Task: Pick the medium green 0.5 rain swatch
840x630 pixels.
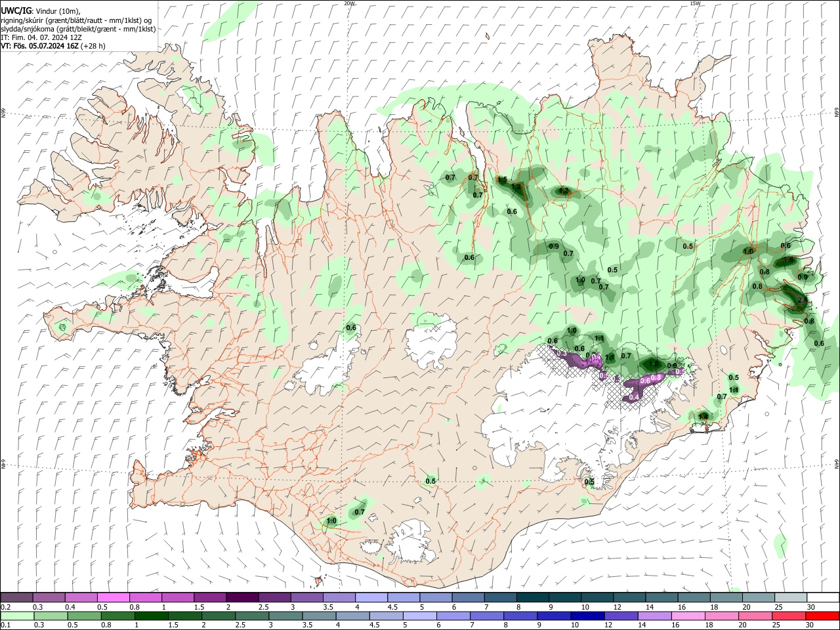Action: tap(84, 616)
